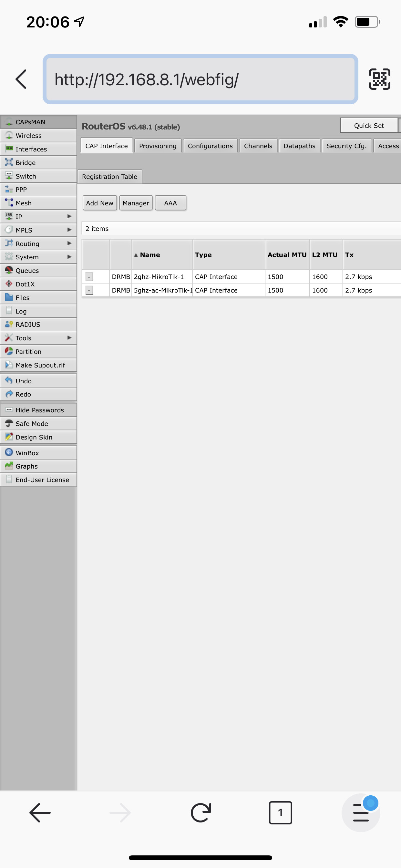Image resolution: width=401 pixels, height=868 pixels.
Task: Tap the URL address field
Action: tap(200, 79)
